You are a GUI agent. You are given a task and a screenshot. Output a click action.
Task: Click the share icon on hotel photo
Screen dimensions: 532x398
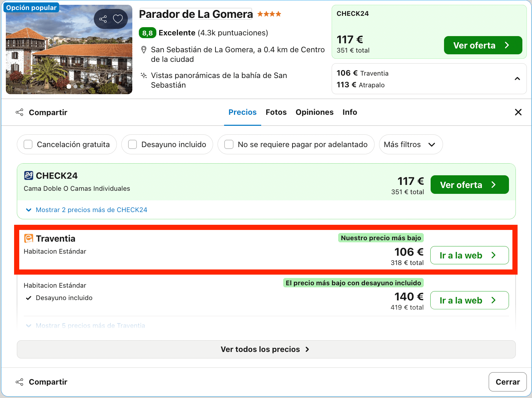click(103, 19)
